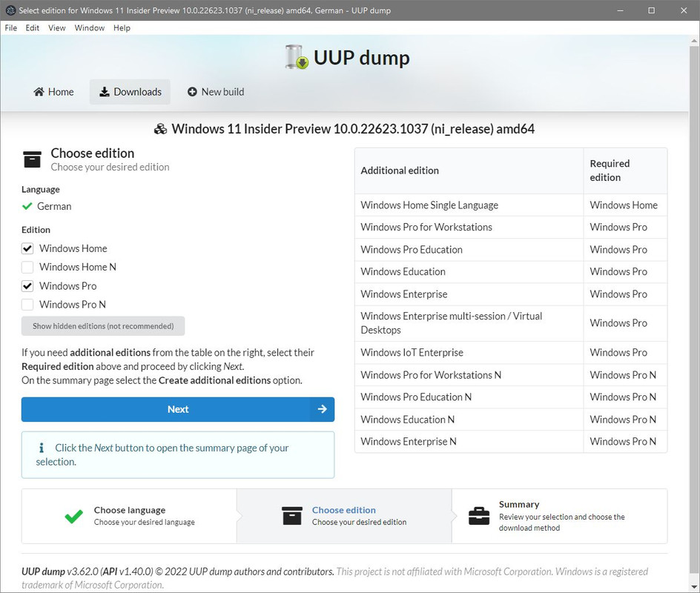Click the UUP dump title heading
700x593 pixels.
tap(362, 58)
